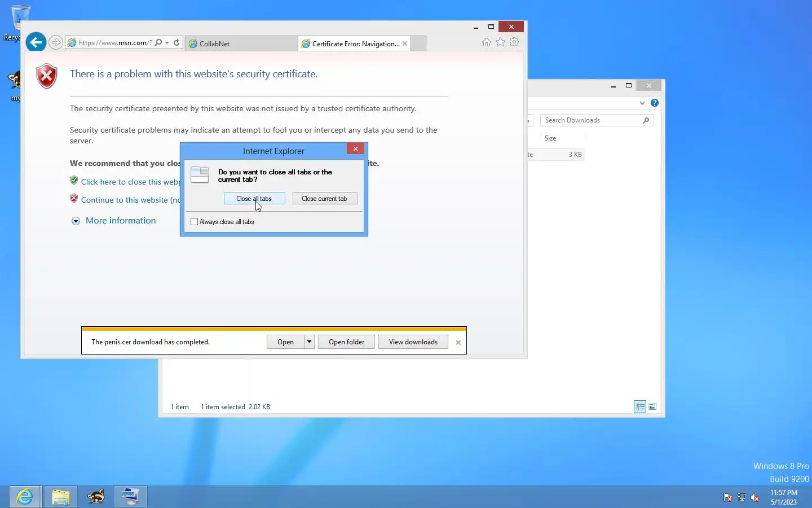Open Explorer Help question mark icon
The width and height of the screenshot is (812, 508).
pyautogui.click(x=654, y=103)
